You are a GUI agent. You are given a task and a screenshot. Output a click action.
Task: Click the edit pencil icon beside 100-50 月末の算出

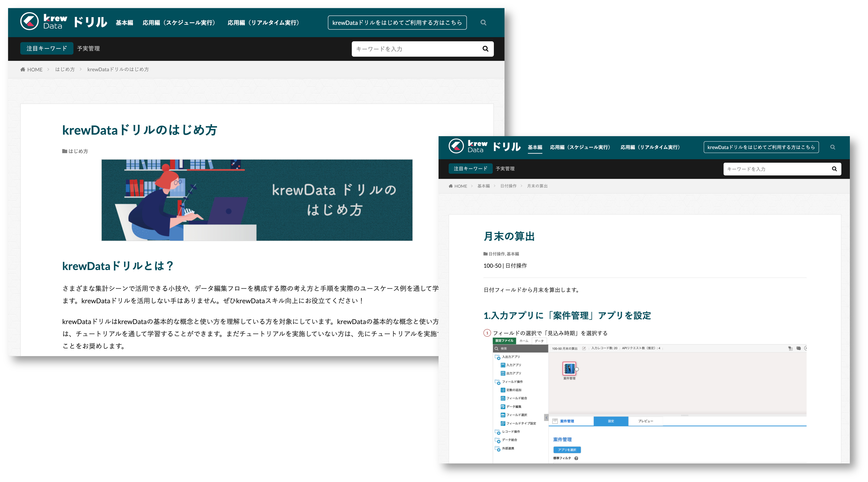[584, 348]
